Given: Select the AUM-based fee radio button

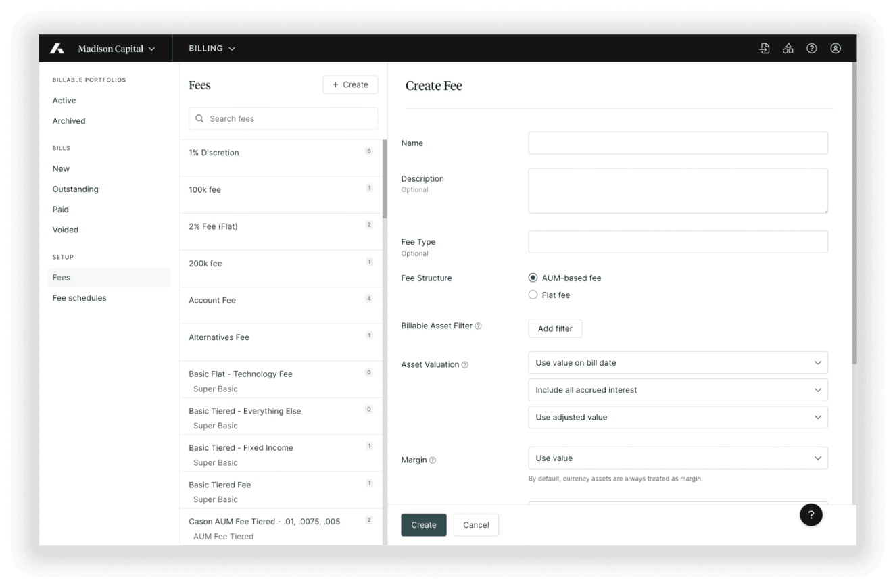Looking at the screenshot, I should [533, 278].
